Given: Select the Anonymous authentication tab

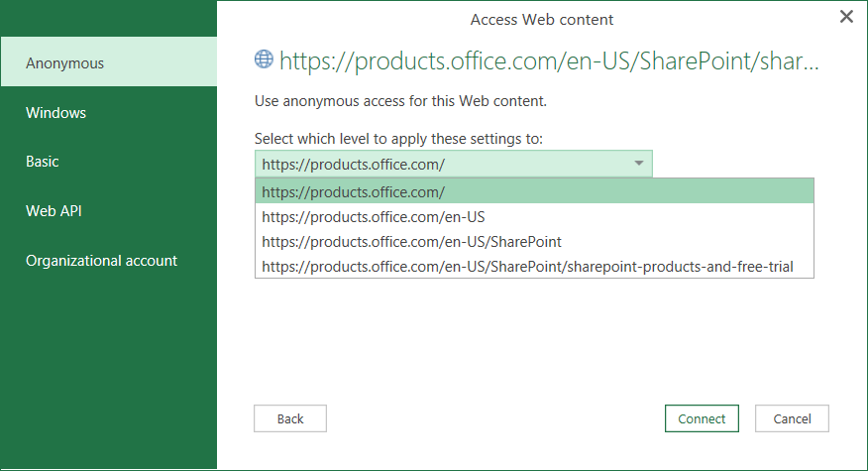Looking at the screenshot, I should (x=108, y=63).
